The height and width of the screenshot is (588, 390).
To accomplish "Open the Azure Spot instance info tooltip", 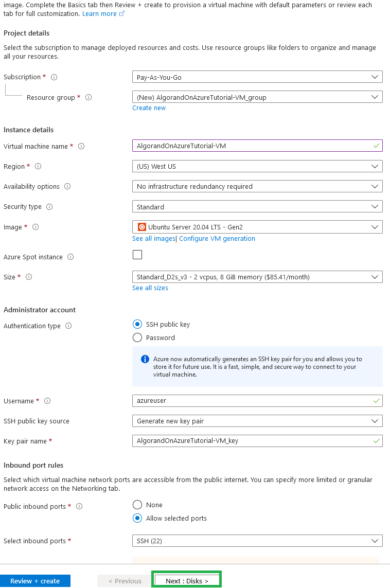I will (70, 257).
